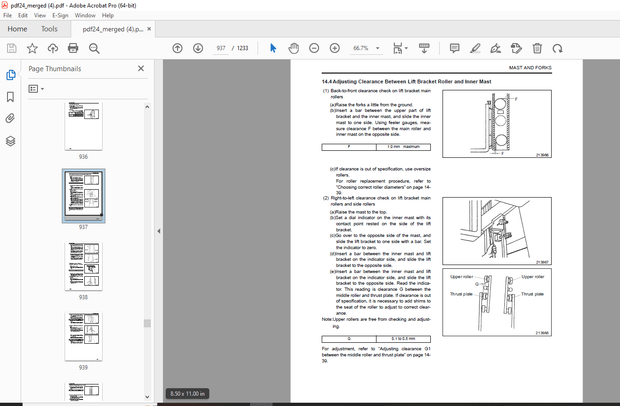
Task: Switch to Tools tab
Action: click(x=49, y=29)
